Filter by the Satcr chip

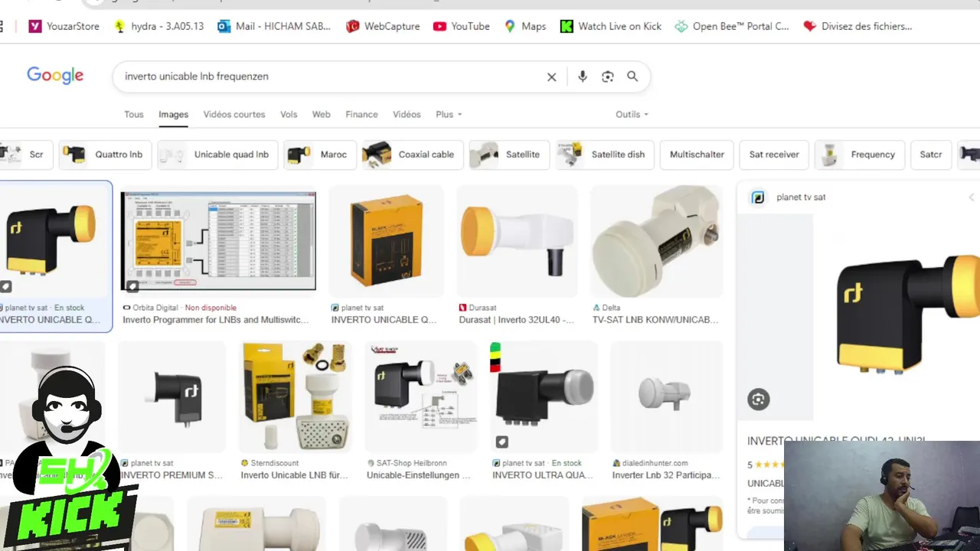pos(931,155)
